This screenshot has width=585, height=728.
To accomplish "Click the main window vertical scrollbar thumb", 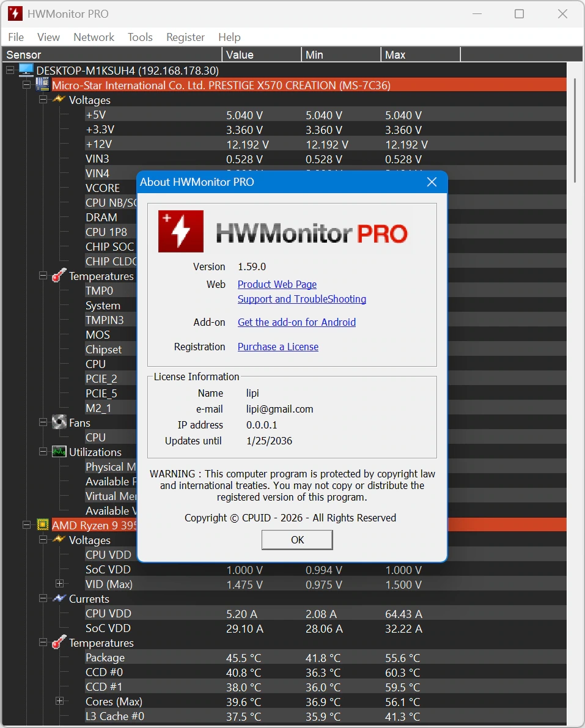I will tap(575, 130).
